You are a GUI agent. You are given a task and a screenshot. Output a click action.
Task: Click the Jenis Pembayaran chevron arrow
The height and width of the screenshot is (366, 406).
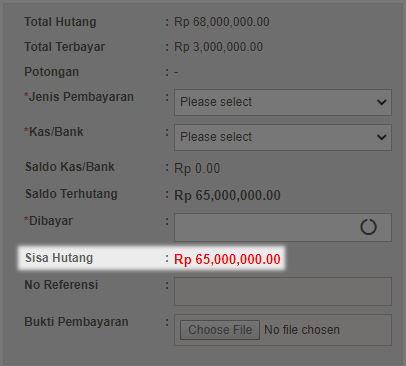tap(382, 102)
